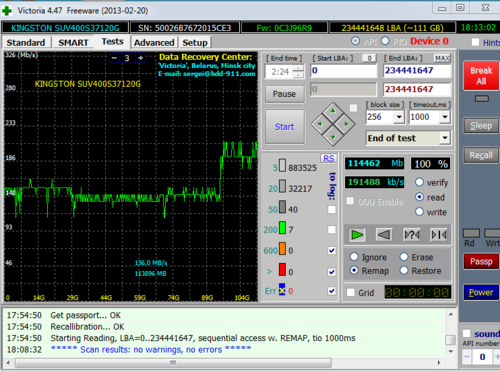The image size is (500, 372).
Task: Select Remap bad block action
Action: (354, 270)
